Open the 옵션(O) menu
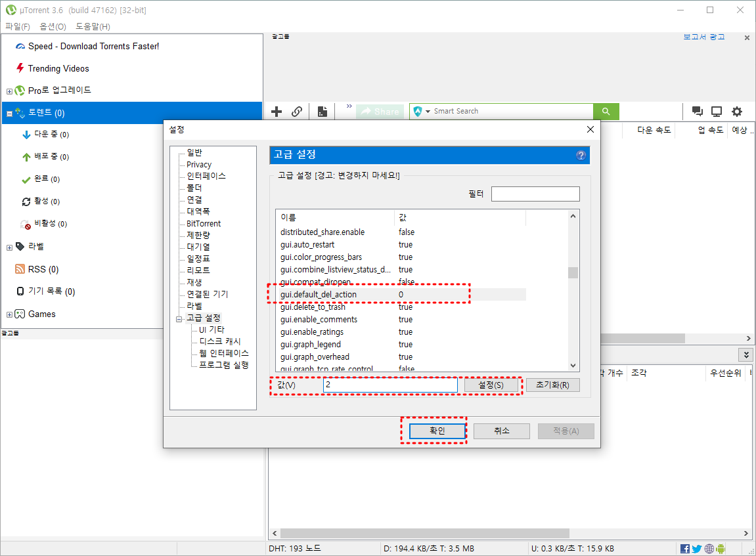The height and width of the screenshot is (556, 756). click(x=53, y=26)
